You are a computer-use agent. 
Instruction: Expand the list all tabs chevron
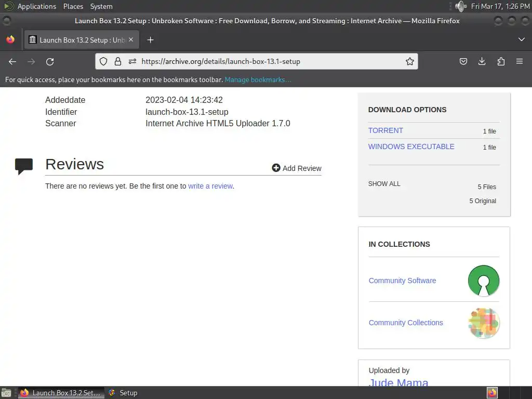click(522, 39)
